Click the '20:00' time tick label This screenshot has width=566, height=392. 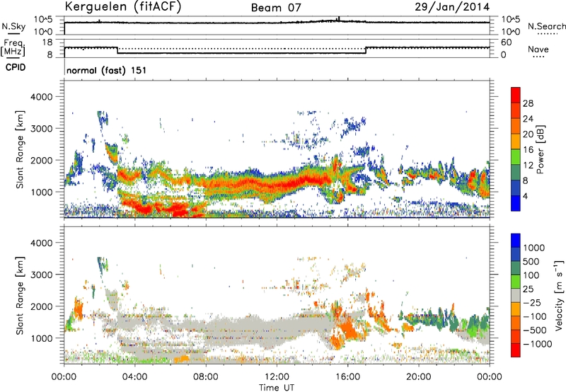[419, 377]
